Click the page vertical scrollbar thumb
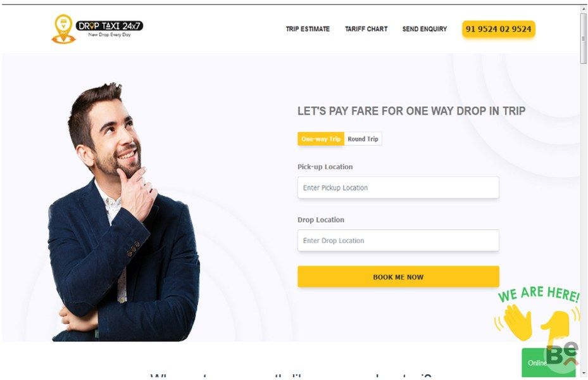 [x=583, y=37]
